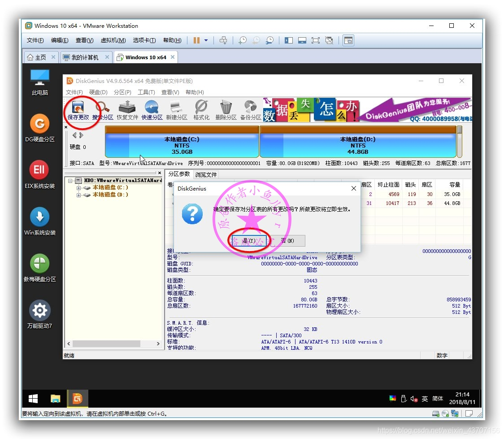This screenshot has height=439, width=504.
Task: Click the VMware show library sidebar icon
Action: tap(289, 40)
